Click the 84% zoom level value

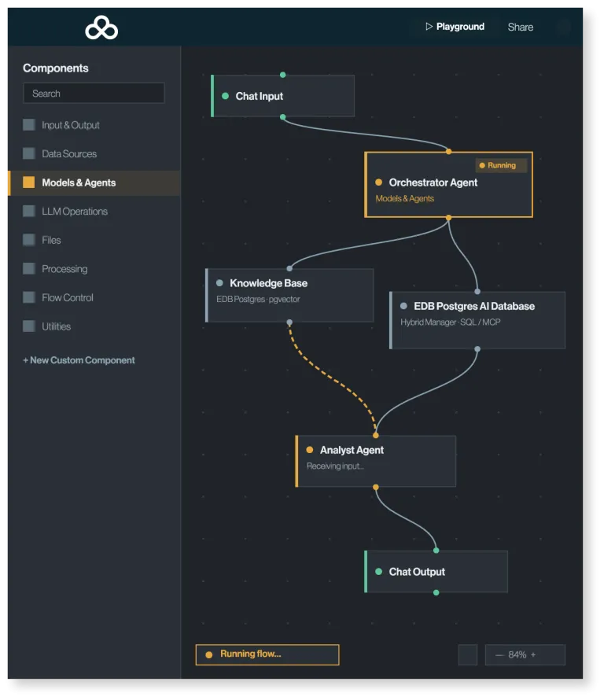coord(517,655)
